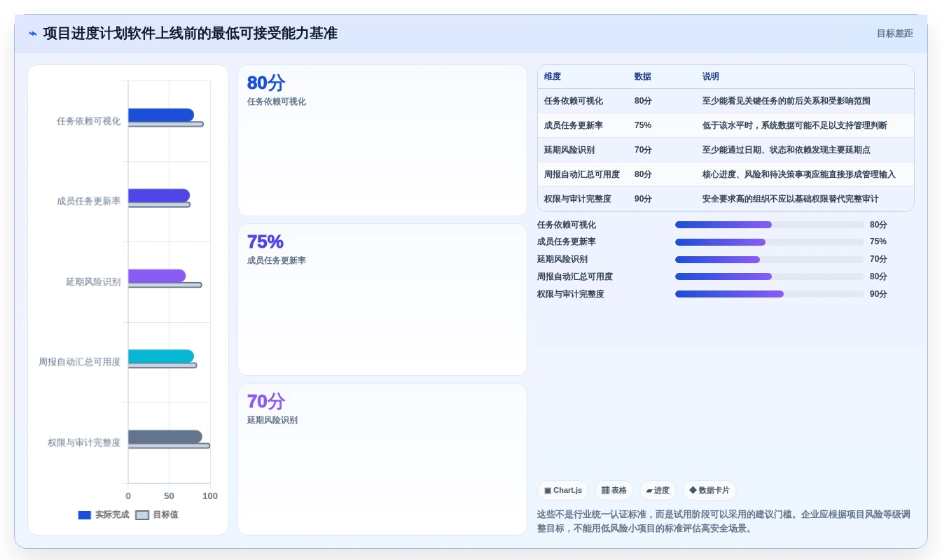Click the 目标差距 label in the header

pyautogui.click(x=894, y=34)
